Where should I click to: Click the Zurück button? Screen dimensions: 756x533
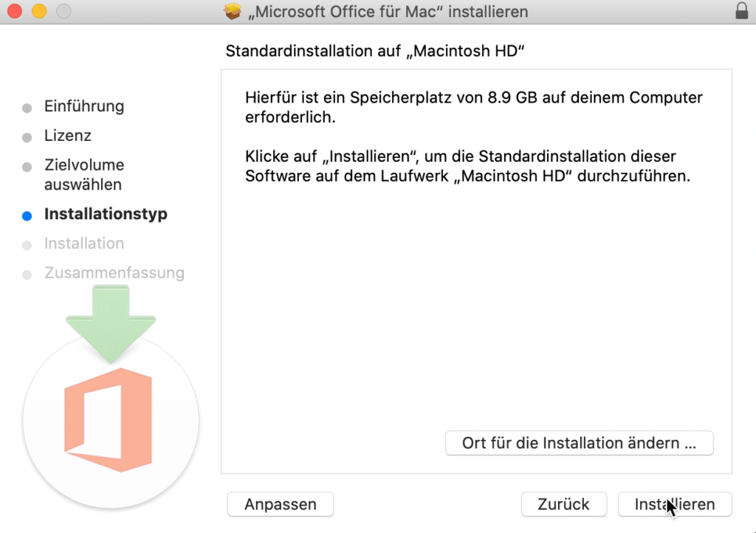click(563, 504)
